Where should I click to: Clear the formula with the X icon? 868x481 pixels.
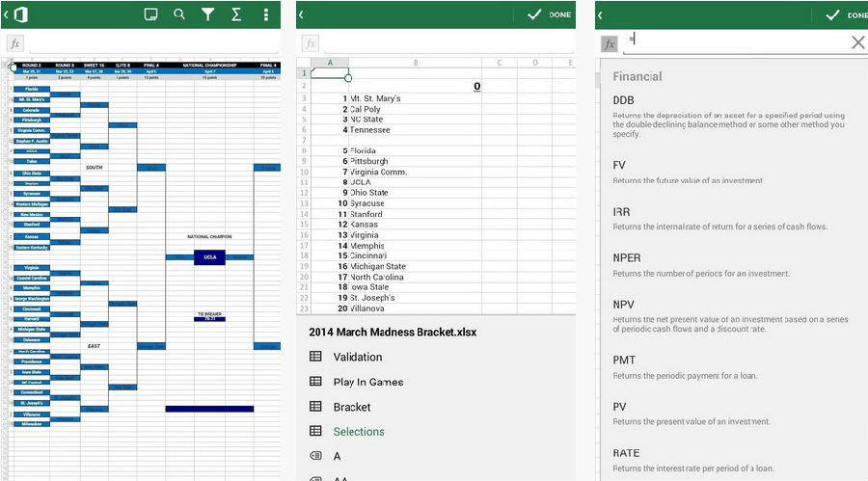(x=857, y=42)
